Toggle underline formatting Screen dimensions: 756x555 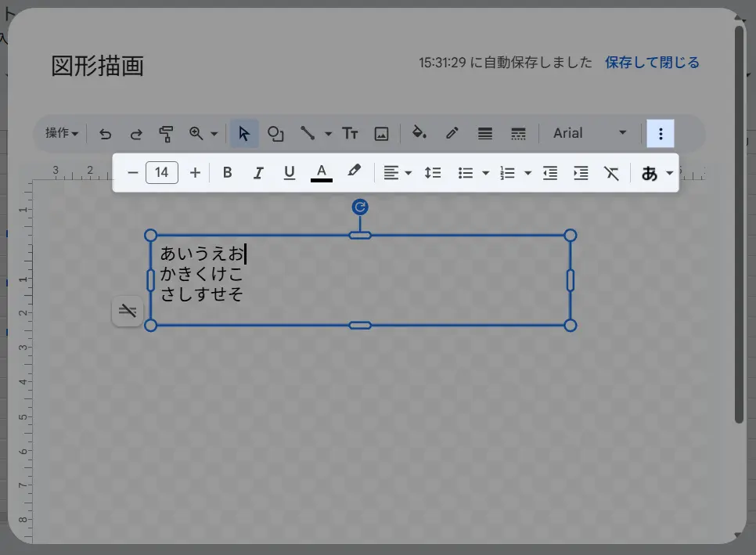(x=290, y=173)
